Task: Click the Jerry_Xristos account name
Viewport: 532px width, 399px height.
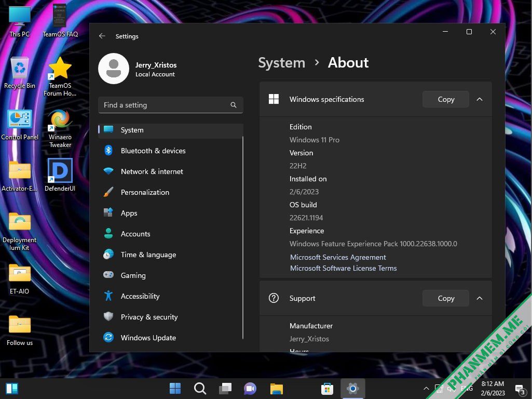Action: 156,65
